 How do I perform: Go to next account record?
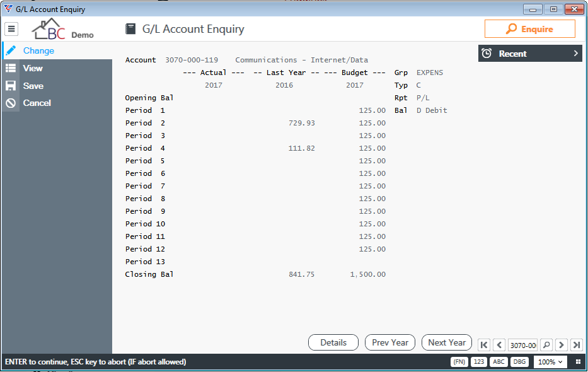point(562,345)
